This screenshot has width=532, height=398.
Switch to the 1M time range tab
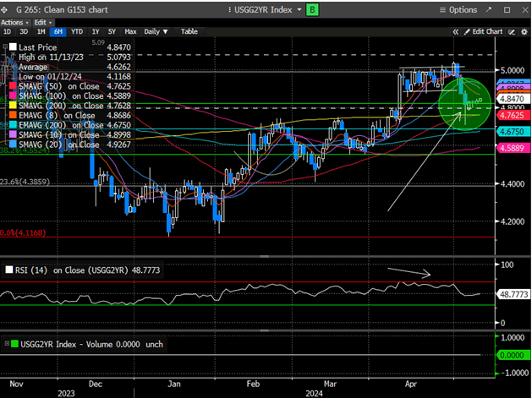(x=41, y=31)
